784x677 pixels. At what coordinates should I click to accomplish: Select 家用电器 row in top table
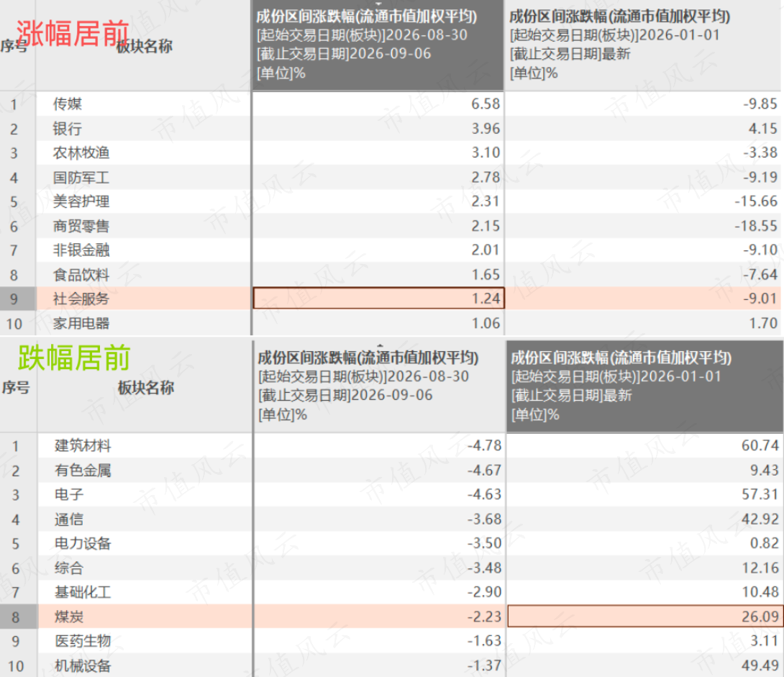point(392,324)
